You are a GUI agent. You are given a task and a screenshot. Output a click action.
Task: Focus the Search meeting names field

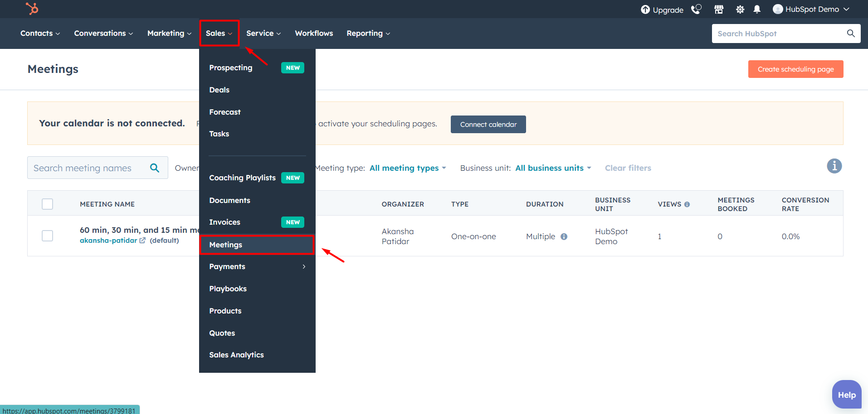[x=98, y=168]
